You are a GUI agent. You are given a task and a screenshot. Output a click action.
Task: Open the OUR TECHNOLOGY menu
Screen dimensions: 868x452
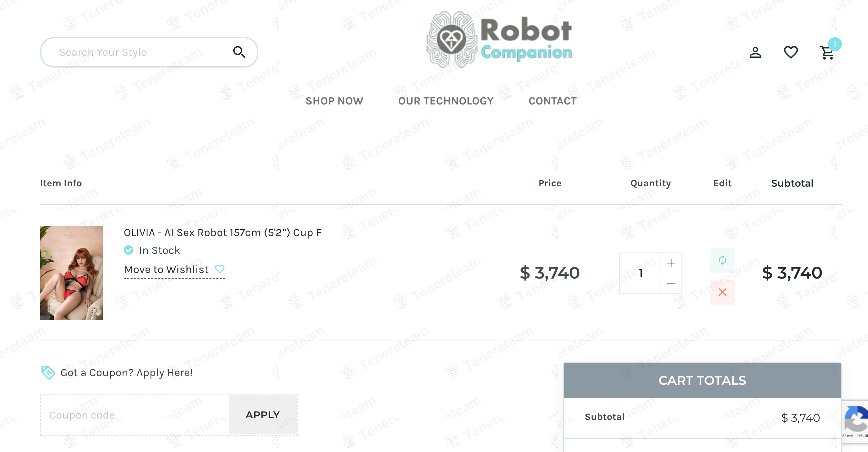point(446,101)
